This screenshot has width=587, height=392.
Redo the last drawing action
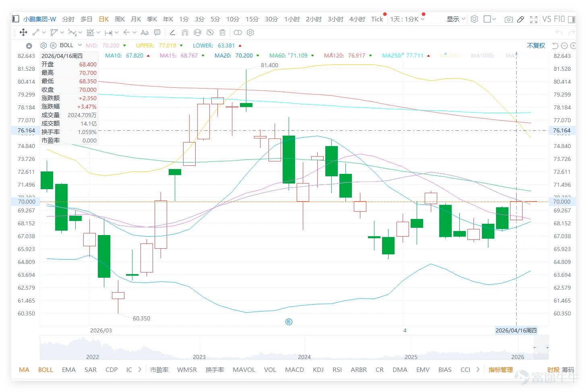(572, 33)
